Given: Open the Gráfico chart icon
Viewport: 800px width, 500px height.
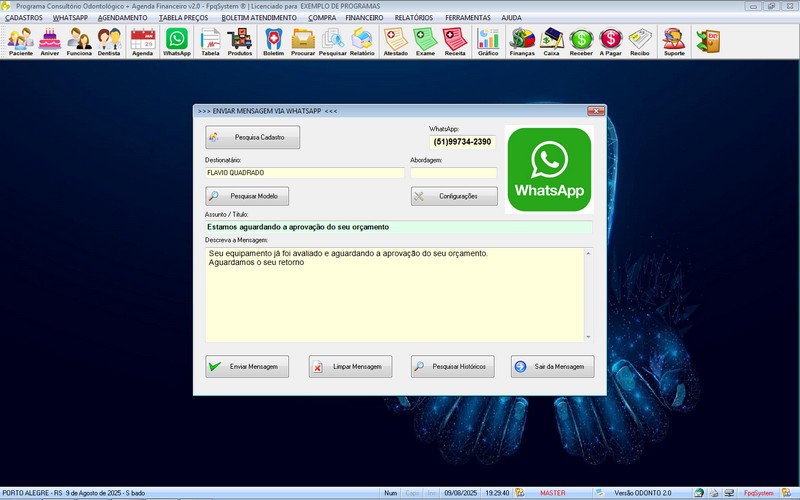Looking at the screenshot, I should point(488,41).
